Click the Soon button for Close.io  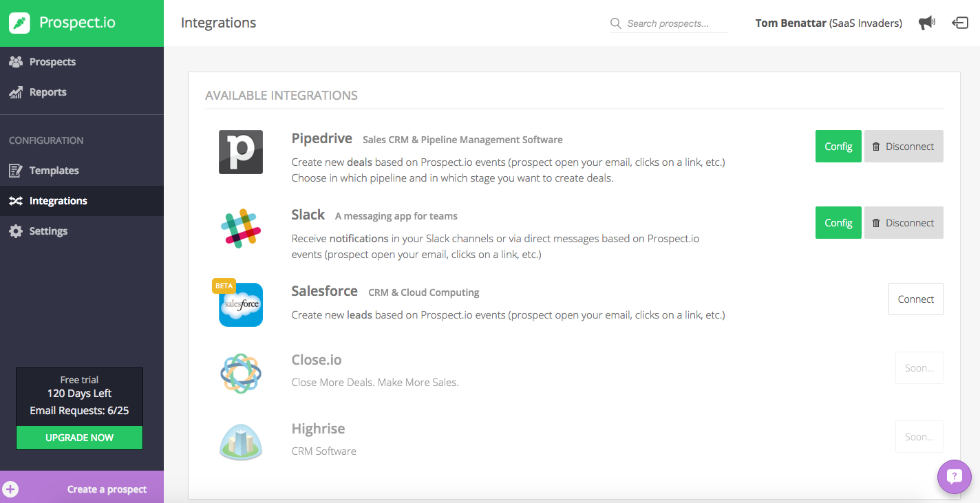pyautogui.click(x=919, y=368)
